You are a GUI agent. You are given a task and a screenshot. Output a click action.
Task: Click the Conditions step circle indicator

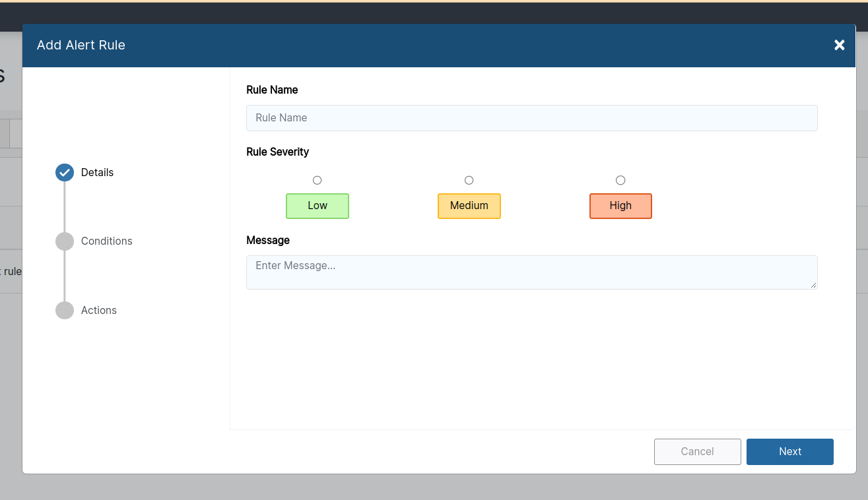coord(64,241)
